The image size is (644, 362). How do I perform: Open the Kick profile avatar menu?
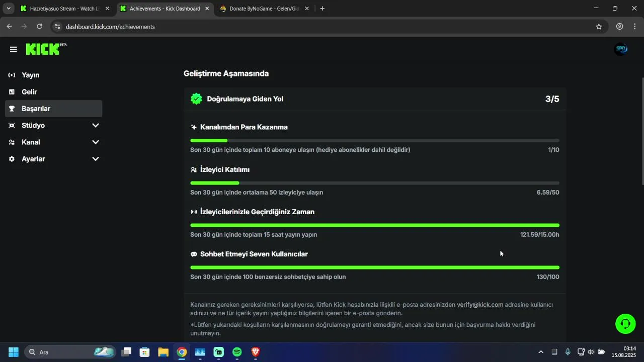pyautogui.click(x=621, y=49)
